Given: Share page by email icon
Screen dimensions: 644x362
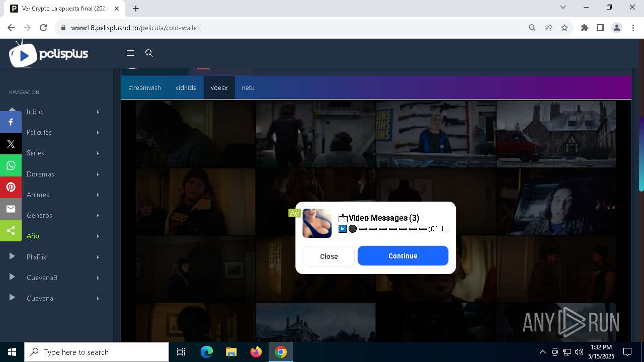Looking at the screenshot, I should (11, 209).
